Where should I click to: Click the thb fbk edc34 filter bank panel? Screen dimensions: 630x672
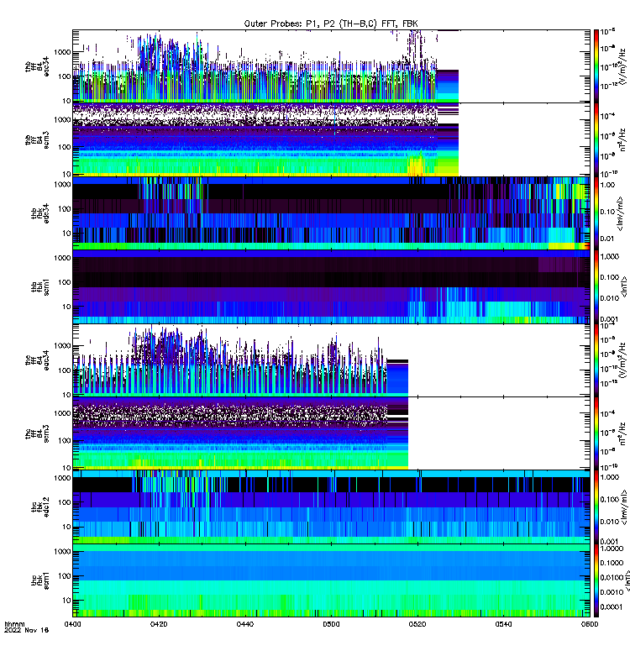(331, 213)
